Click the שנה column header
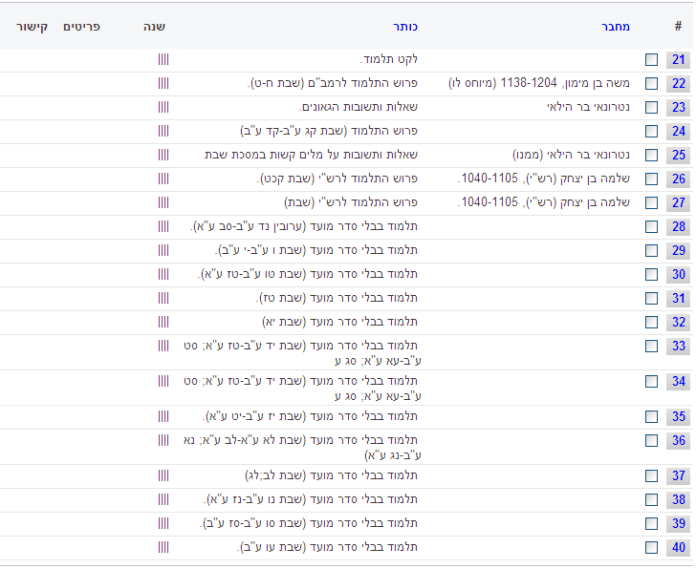This screenshot has height=569, width=696. coord(154,26)
